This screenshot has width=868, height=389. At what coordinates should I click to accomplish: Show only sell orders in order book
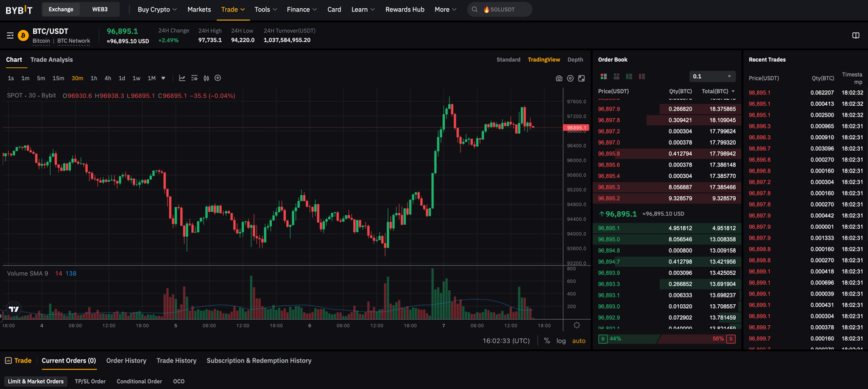(x=642, y=76)
